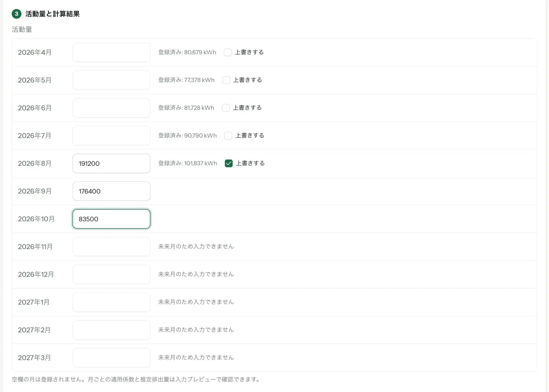
Task: Click the 登録済み: 80,679 kWh text
Action: coord(187,52)
